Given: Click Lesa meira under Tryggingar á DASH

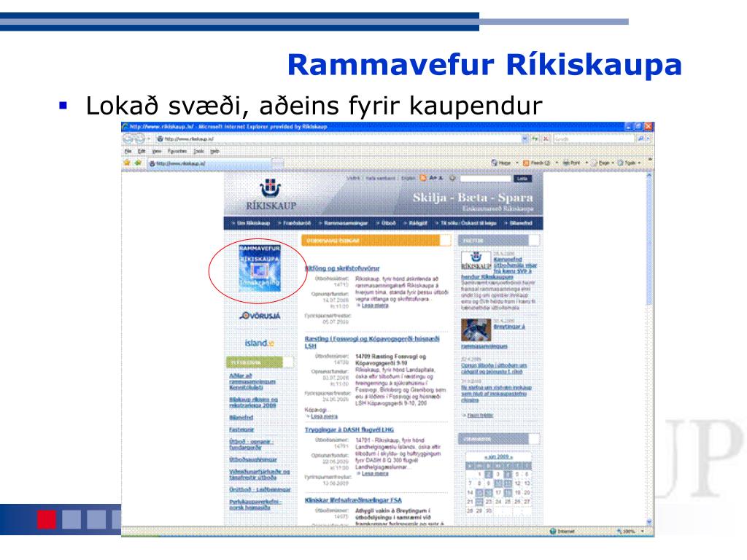Looking at the screenshot, I should (x=374, y=473).
